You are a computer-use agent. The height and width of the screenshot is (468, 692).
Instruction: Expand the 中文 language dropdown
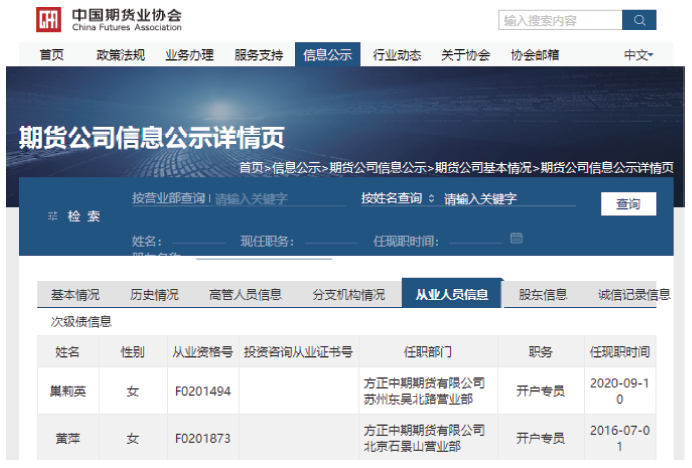tap(638, 55)
